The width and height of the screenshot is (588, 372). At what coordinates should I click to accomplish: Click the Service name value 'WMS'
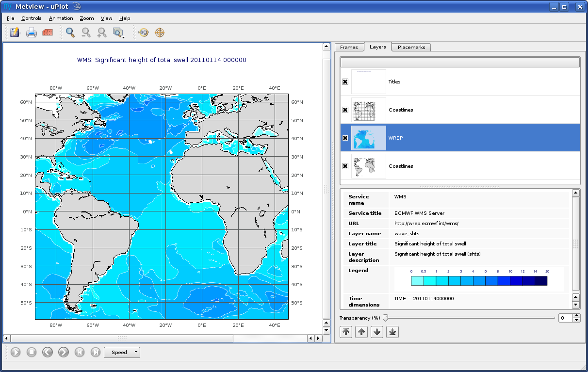[x=400, y=196]
